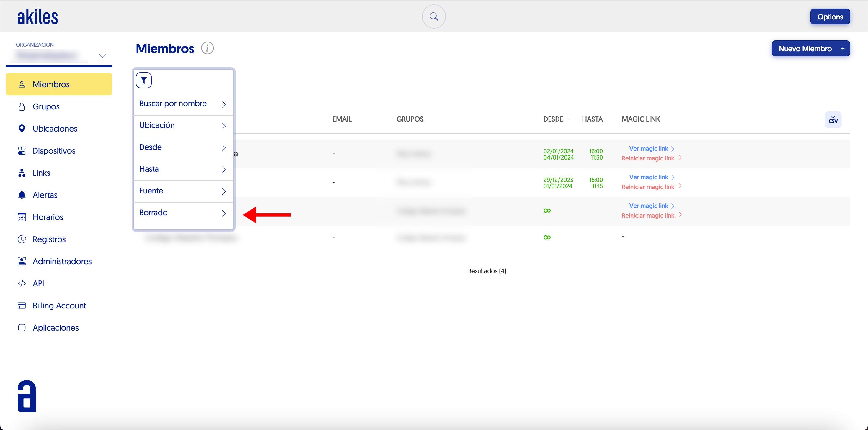868x430 pixels.
Task: Select Grupos in the sidebar menu
Action: 46,107
